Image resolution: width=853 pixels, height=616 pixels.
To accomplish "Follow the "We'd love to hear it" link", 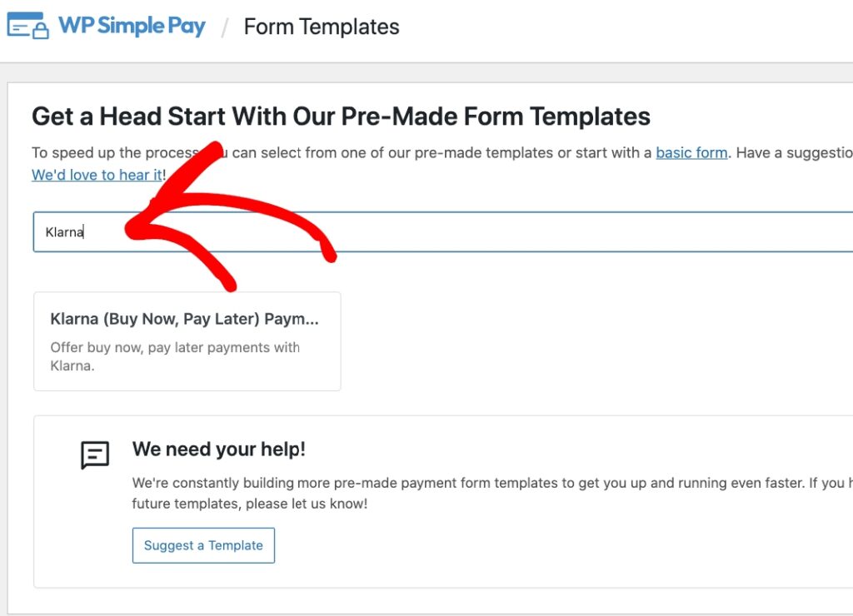I will coord(97,175).
